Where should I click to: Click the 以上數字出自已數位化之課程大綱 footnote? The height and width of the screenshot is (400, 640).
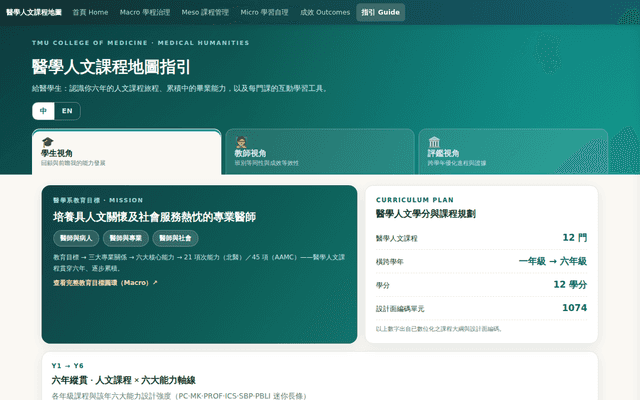coord(439,329)
